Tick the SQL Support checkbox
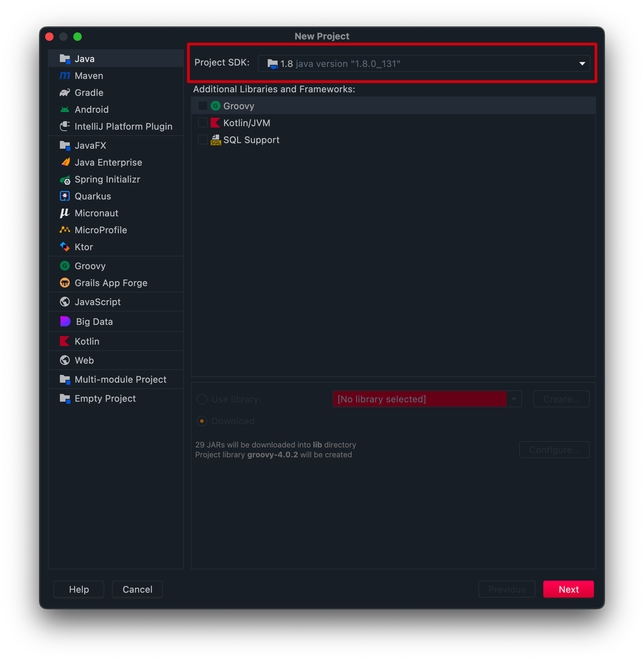Viewport: 644px width, 661px height. tap(203, 140)
